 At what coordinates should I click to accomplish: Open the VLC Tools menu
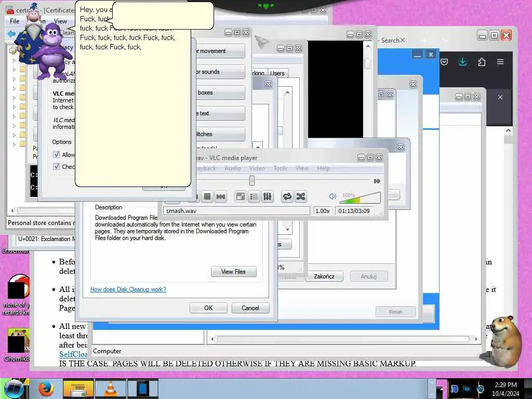pos(280,168)
